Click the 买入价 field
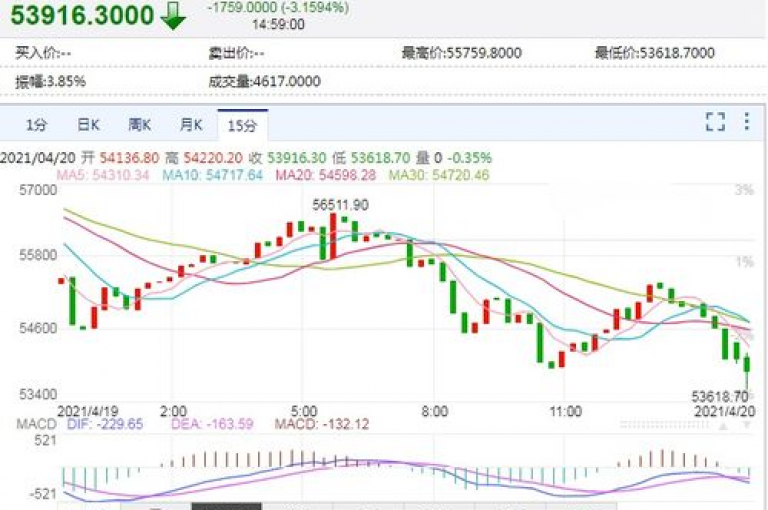This screenshot has height=510, width=768. click(43, 52)
